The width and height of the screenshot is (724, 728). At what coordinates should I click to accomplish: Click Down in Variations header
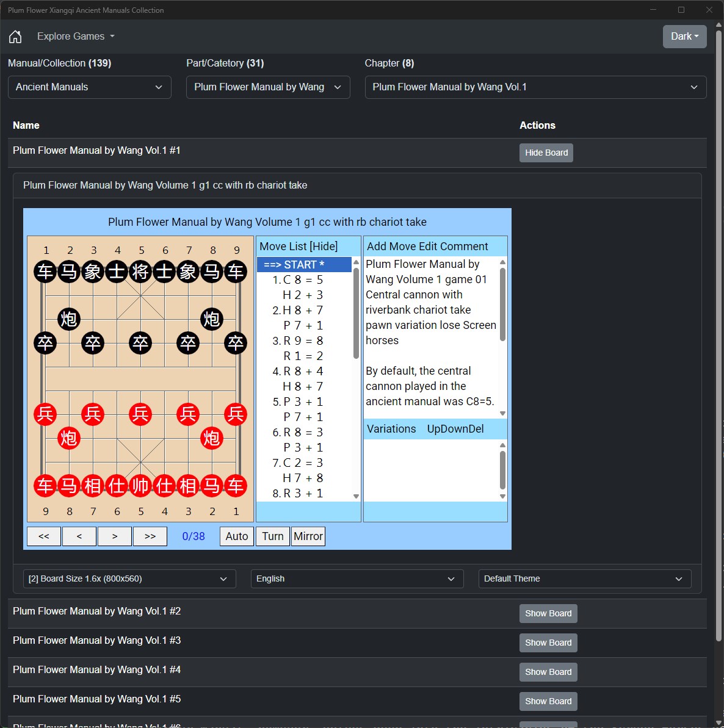(x=454, y=429)
